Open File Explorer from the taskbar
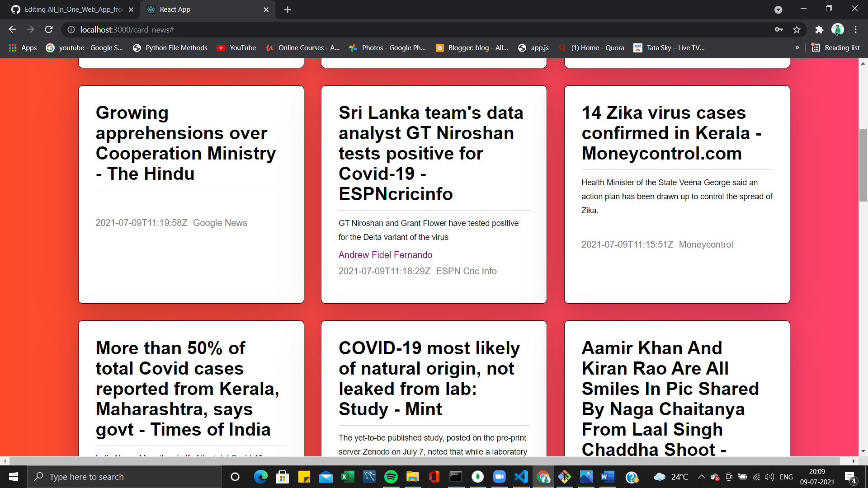 tap(412, 477)
